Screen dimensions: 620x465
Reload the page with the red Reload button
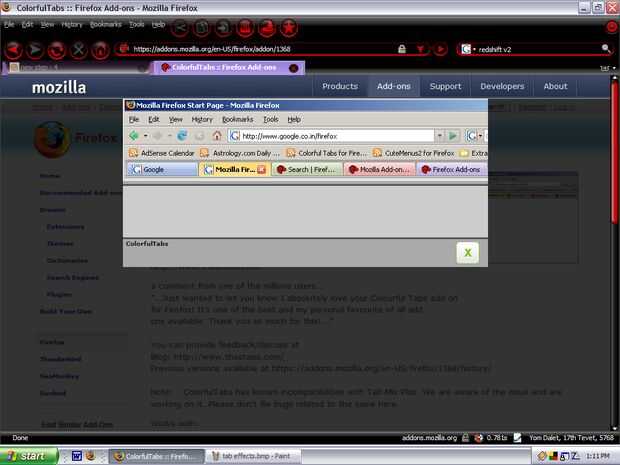tap(57, 50)
